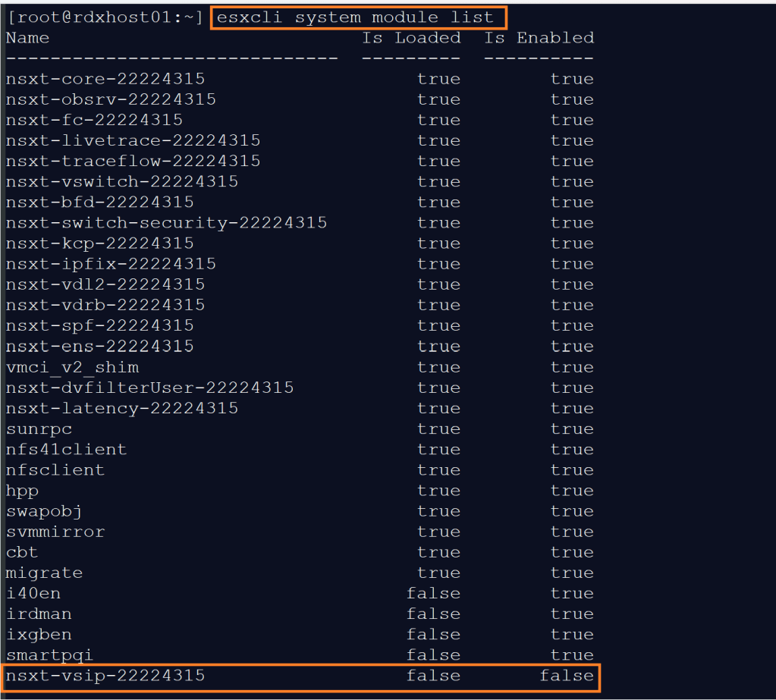
Task: Click the Is Enabled column header
Action: click(x=539, y=37)
